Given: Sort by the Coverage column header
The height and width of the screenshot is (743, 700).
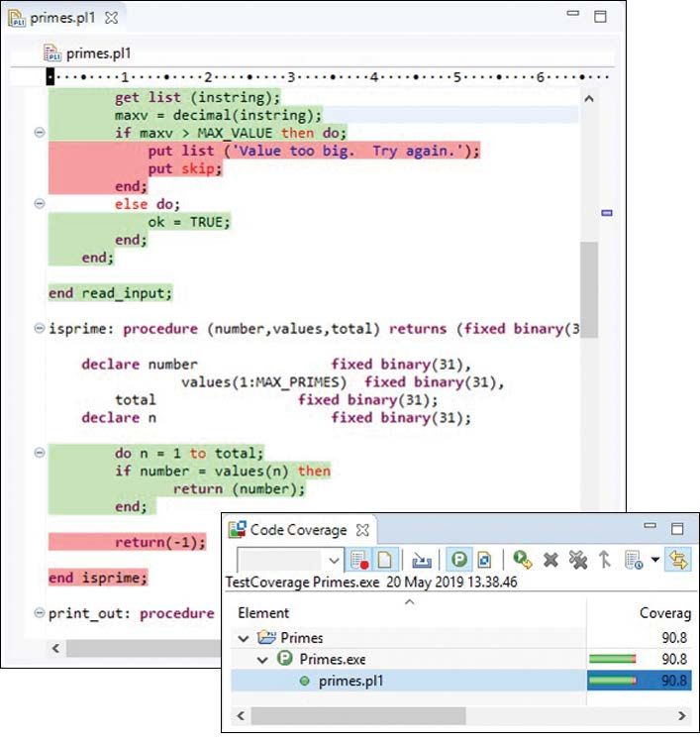Looking at the screenshot, I should tap(665, 612).
